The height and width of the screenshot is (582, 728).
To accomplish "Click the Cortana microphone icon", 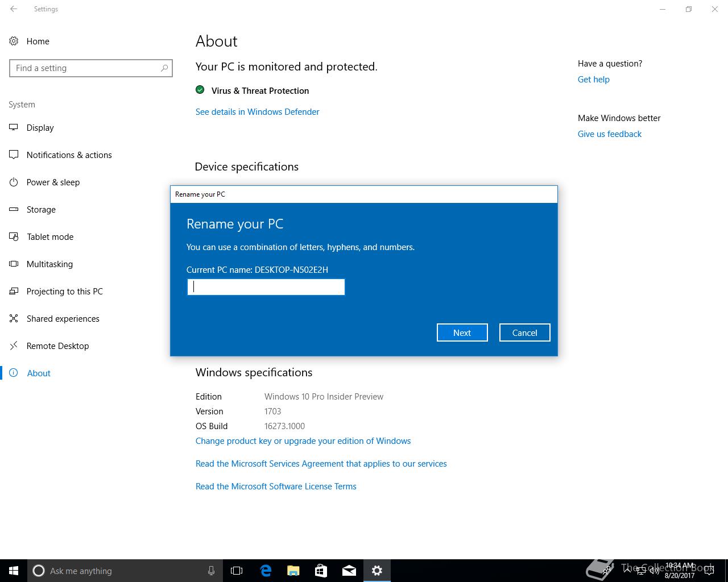I will point(211,571).
